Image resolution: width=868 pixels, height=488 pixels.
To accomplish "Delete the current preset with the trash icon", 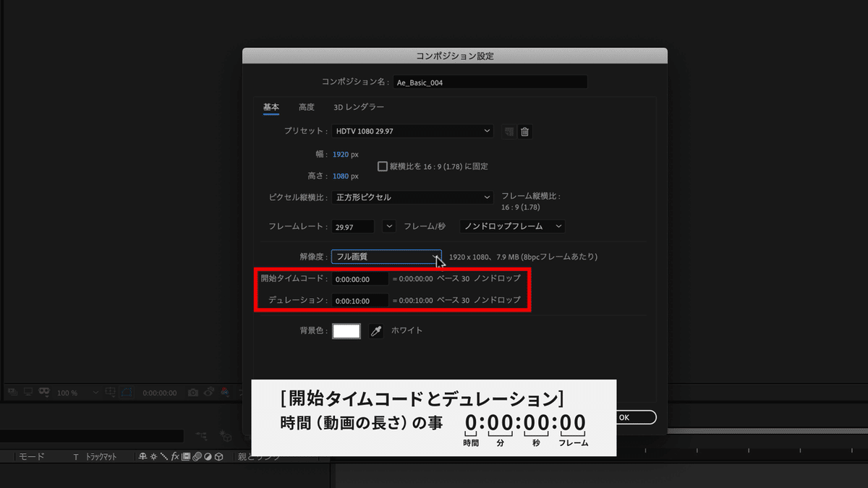I will (x=524, y=132).
